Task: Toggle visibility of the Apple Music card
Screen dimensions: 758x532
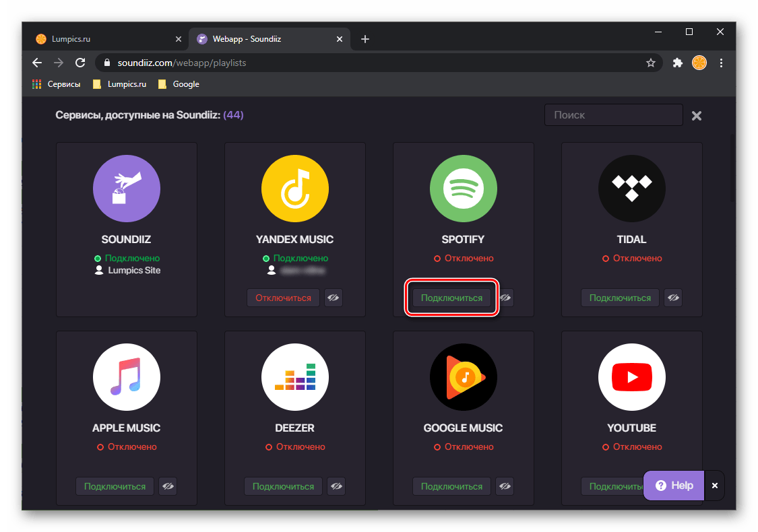Action: [168, 486]
